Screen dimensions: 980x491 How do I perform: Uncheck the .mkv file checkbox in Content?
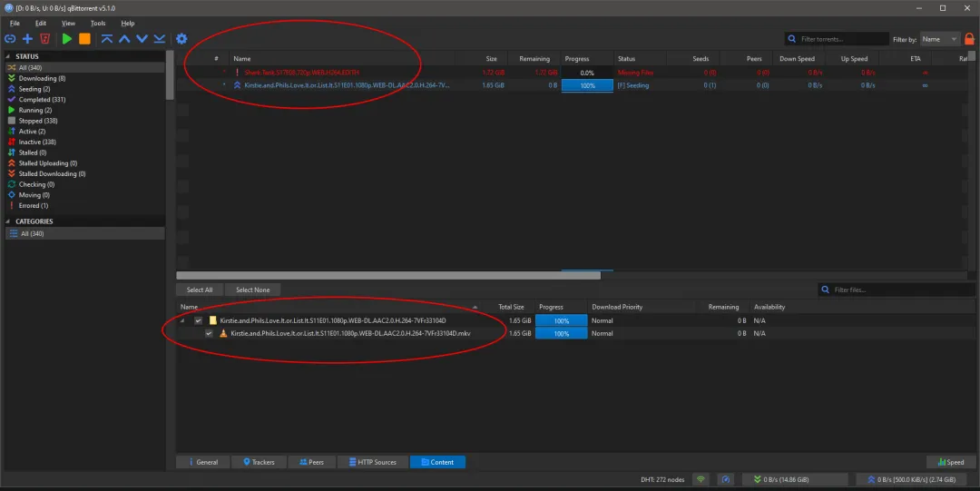tap(209, 333)
